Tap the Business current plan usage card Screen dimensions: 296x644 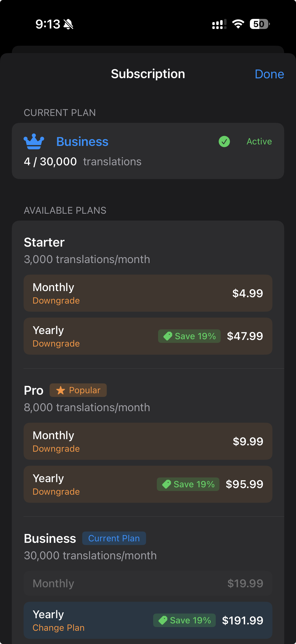coord(148,150)
